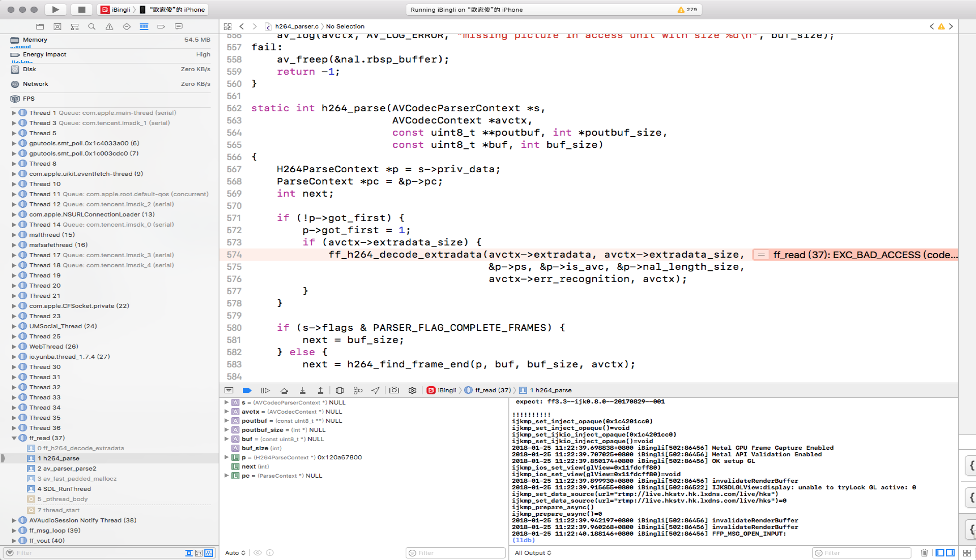976x560 pixels.
Task: Expand Thread 1 main-thread disclosure
Action: [14, 113]
